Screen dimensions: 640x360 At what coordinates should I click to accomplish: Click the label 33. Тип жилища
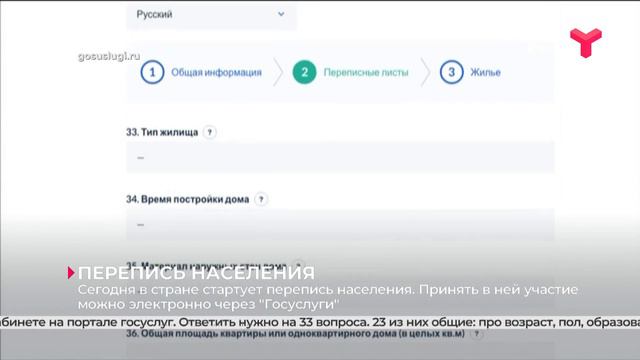pos(162,132)
